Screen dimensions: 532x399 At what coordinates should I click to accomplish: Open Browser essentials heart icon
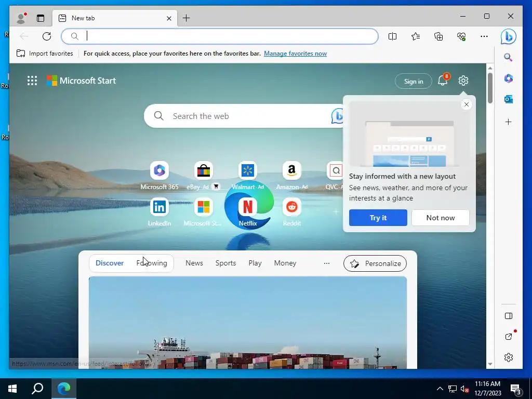click(461, 36)
